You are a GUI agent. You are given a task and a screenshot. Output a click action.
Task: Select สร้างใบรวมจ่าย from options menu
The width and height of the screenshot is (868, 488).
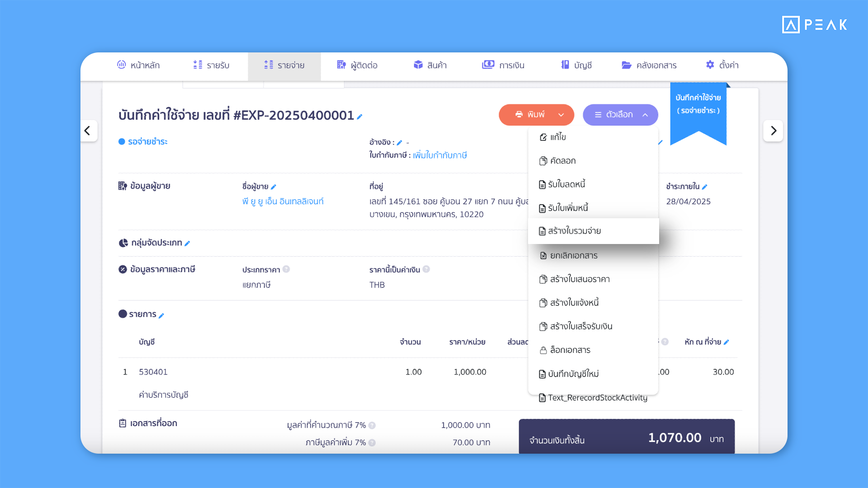pos(574,231)
